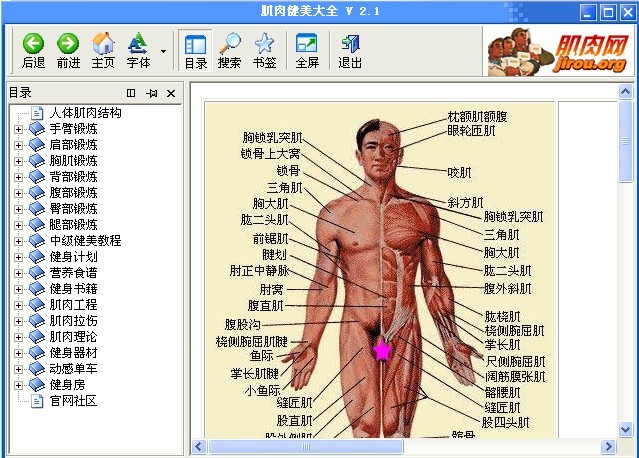Click the 腹直肌 label on diagram
639x458 pixels.
coord(265,305)
